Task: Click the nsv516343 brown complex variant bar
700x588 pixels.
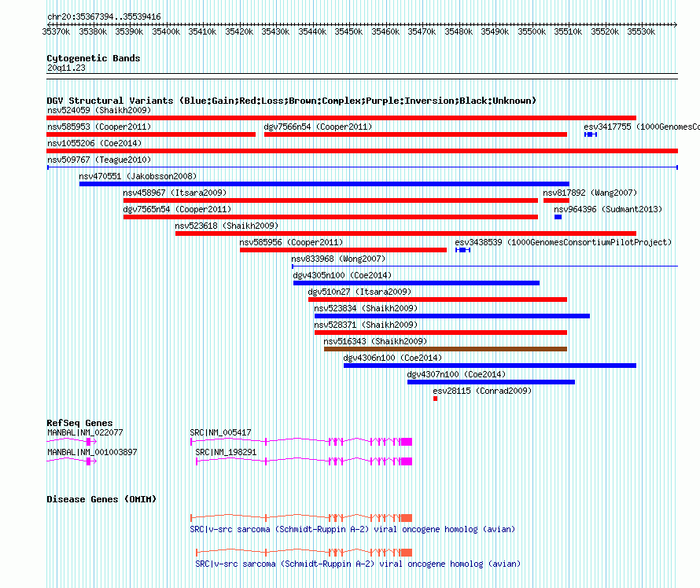Action: click(445, 349)
